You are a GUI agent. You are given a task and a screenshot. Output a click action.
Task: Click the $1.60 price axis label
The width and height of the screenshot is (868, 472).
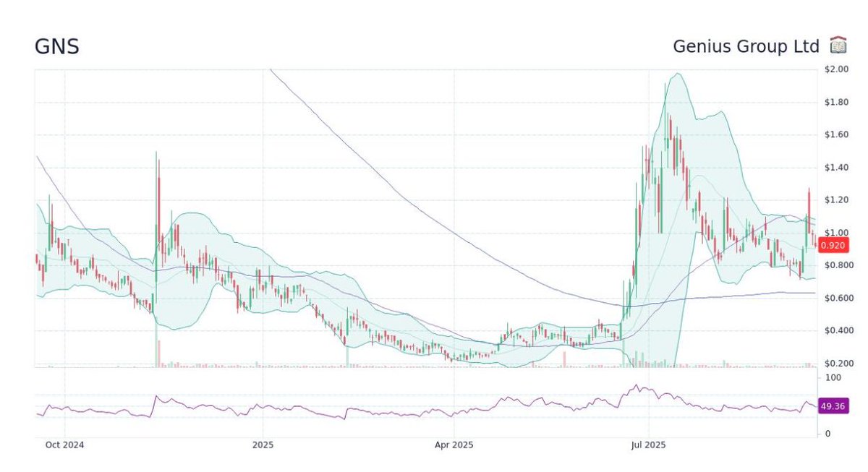(x=835, y=134)
